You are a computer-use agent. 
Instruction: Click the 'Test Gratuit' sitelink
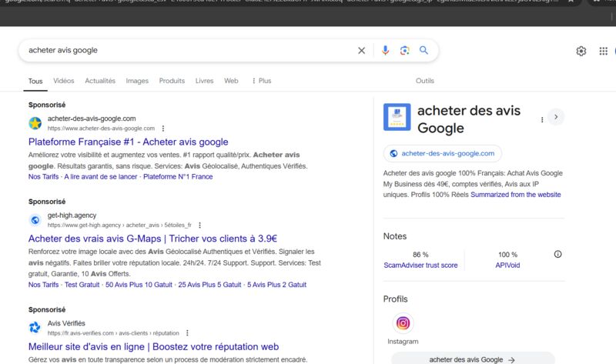(x=82, y=285)
